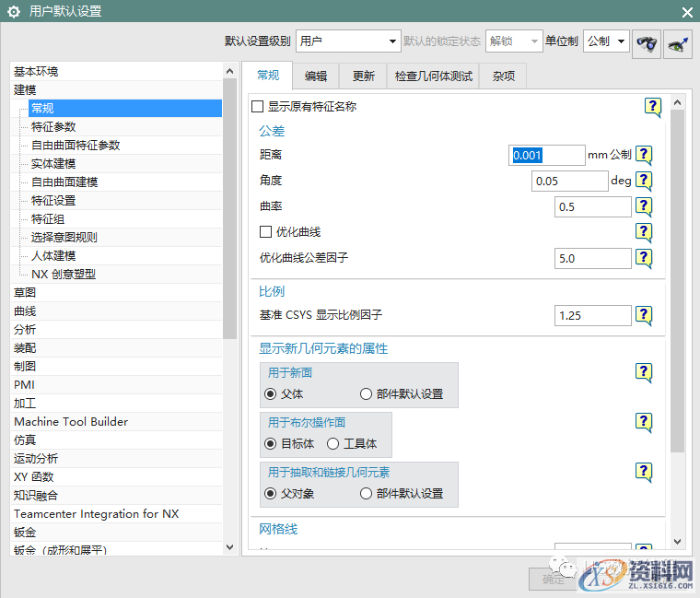The image size is (700, 598).
Task: Switch to the 常规 tab
Action: [x=268, y=75]
